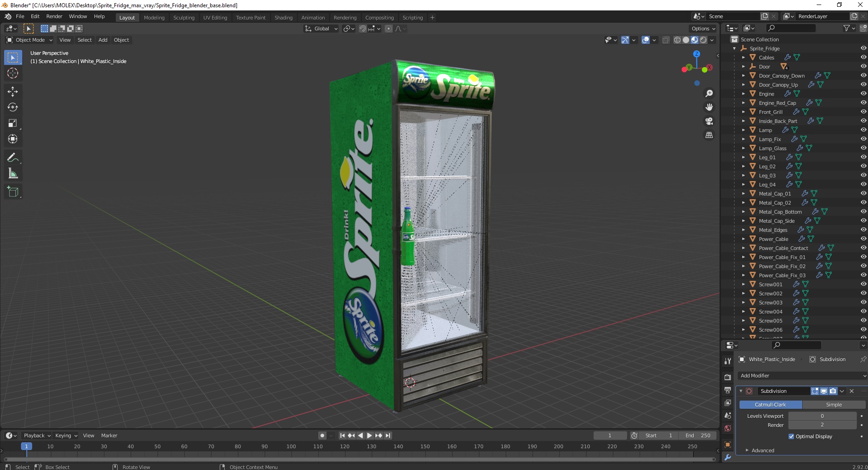
Task: Open the Playback dropdown in timeline
Action: tap(36, 436)
